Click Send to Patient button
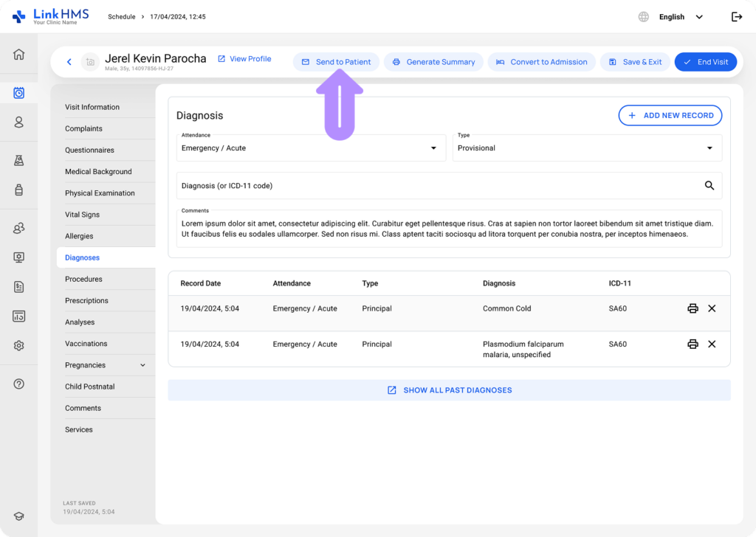This screenshot has height=537, width=756. [336, 62]
